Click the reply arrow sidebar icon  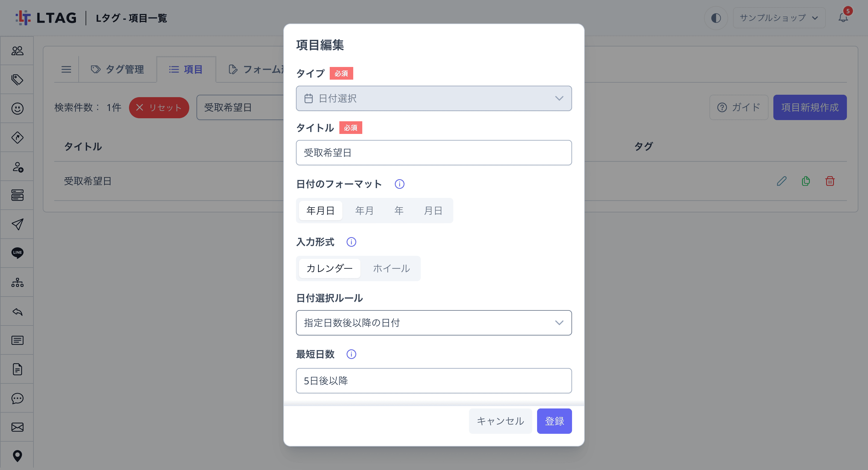(17, 312)
